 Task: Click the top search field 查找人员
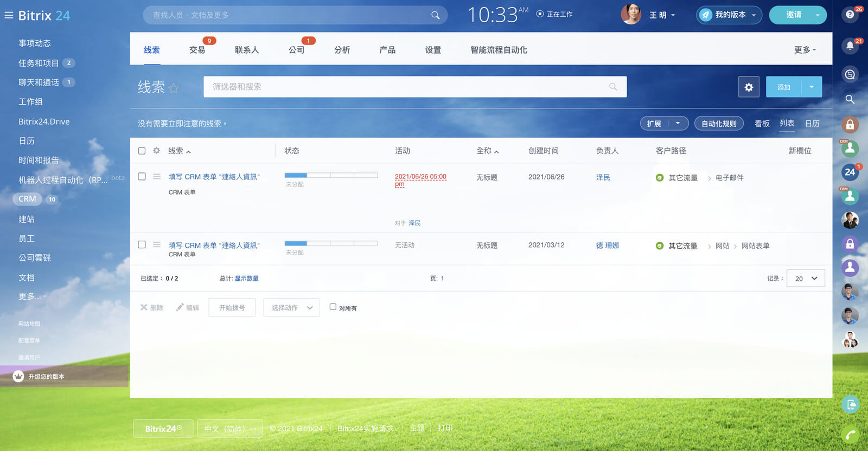(x=295, y=15)
